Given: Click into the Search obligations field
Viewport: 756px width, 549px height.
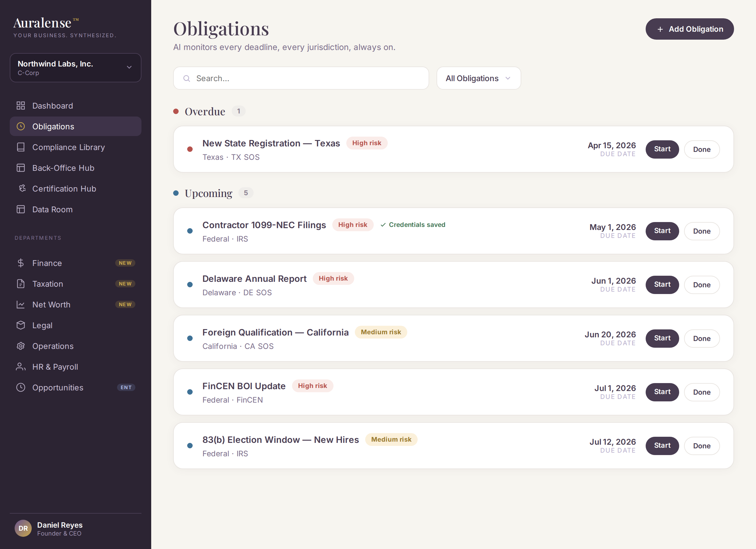Looking at the screenshot, I should [x=301, y=78].
